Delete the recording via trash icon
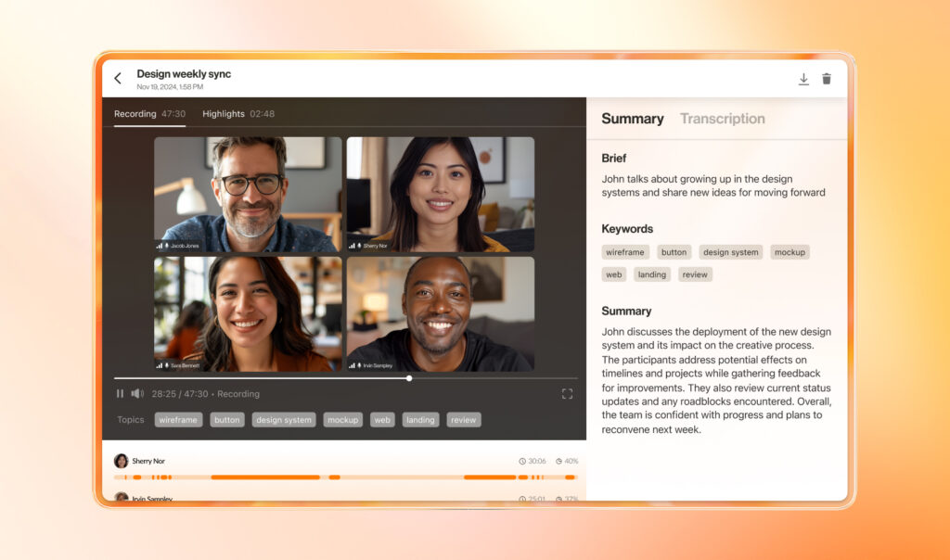Viewport: 950px width, 560px height. coord(827,79)
